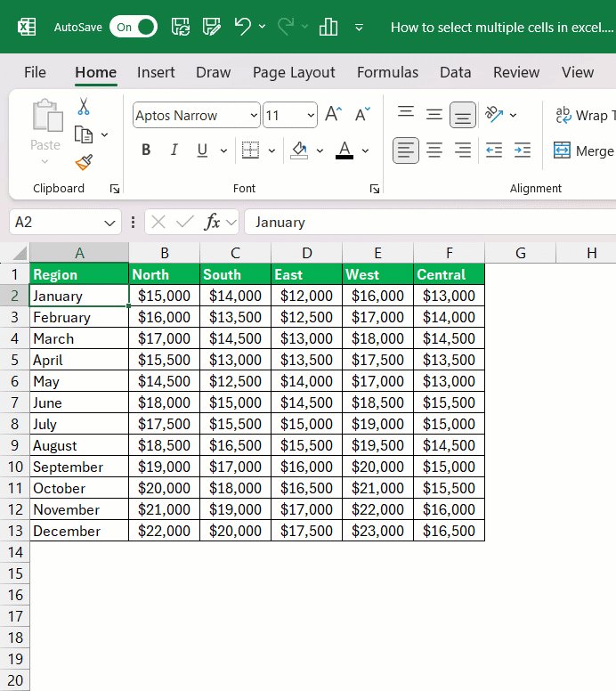
Task: Apply the black Font Color
Action: tap(344, 150)
